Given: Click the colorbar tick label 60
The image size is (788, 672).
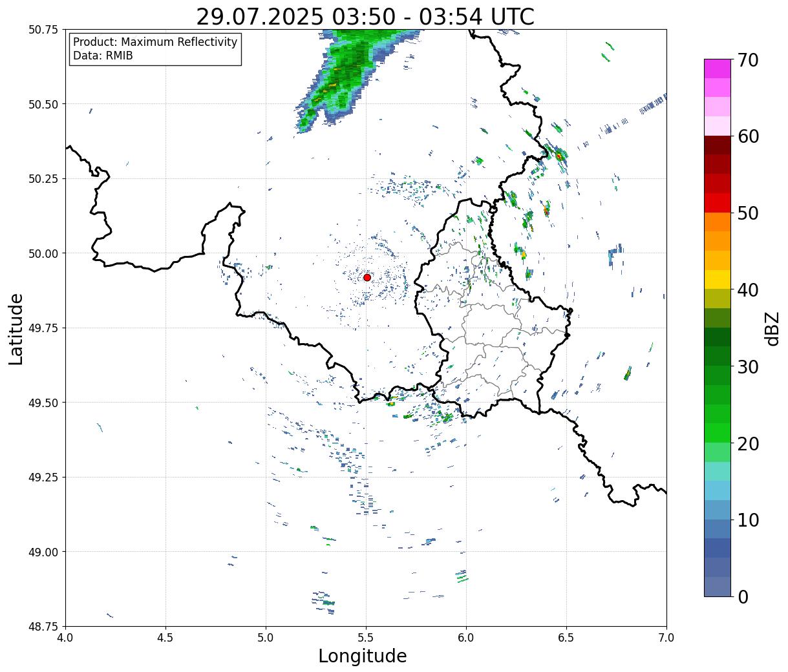Looking at the screenshot, I should point(748,136).
